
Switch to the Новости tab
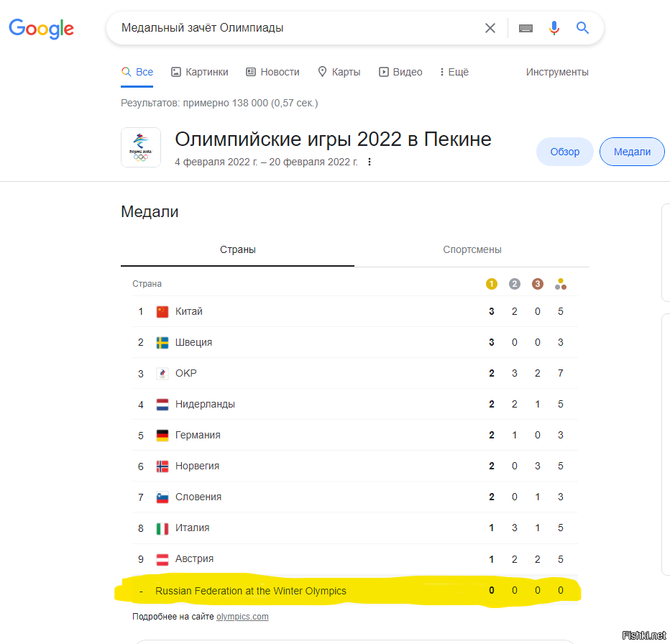272,72
